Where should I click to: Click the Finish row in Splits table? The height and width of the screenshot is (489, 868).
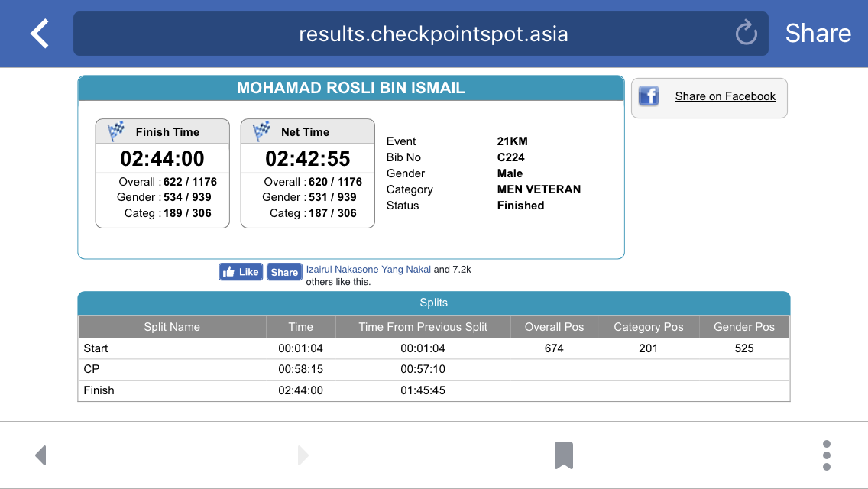(x=434, y=390)
